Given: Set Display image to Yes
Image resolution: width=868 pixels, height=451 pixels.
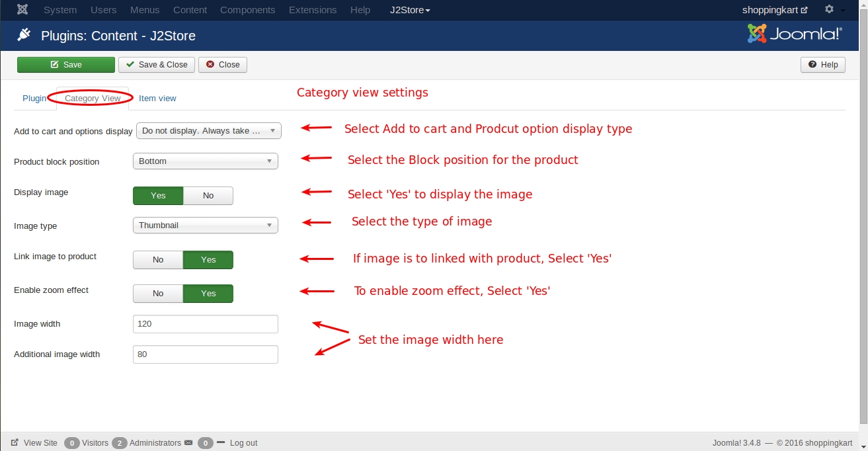Looking at the screenshot, I should [158, 196].
